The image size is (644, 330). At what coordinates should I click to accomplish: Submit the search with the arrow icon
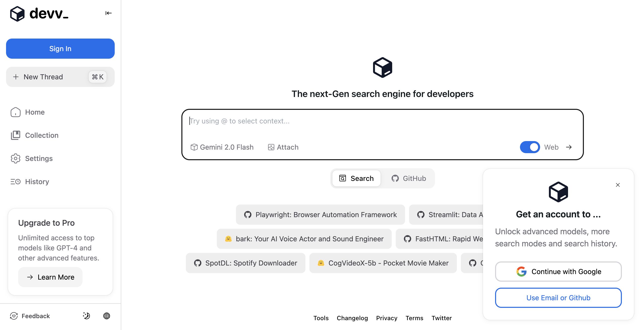point(569,147)
